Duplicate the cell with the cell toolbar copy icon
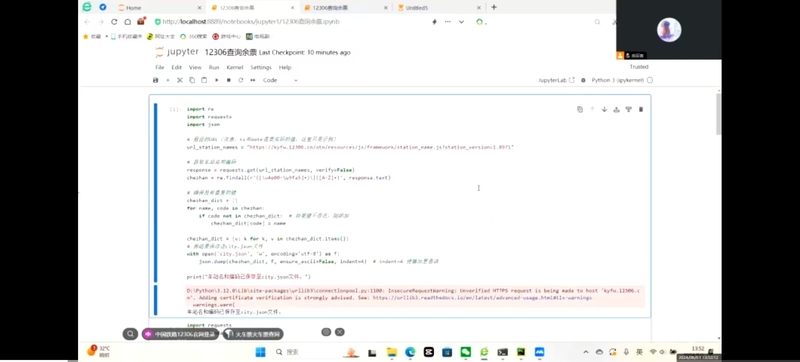The image size is (800, 362). click(580, 109)
